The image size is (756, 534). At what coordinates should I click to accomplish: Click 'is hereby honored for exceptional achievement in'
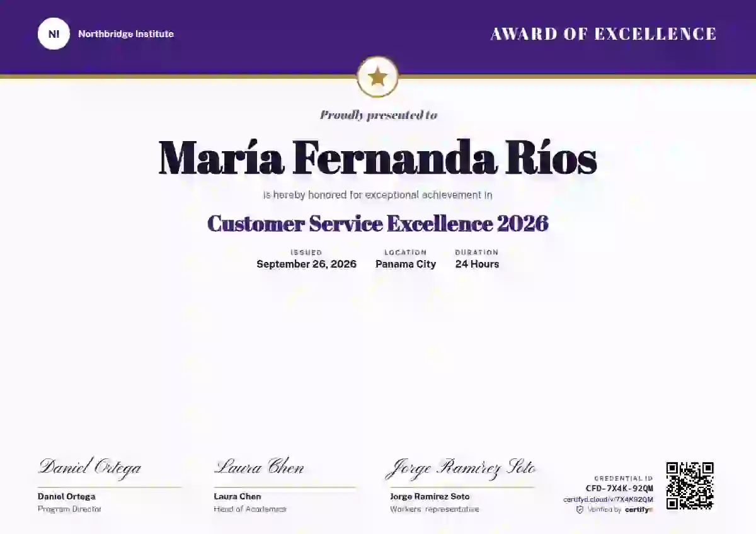tap(378, 195)
